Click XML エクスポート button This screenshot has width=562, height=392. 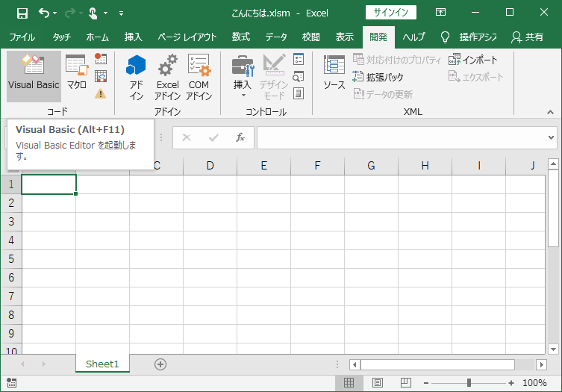click(x=476, y=77)
